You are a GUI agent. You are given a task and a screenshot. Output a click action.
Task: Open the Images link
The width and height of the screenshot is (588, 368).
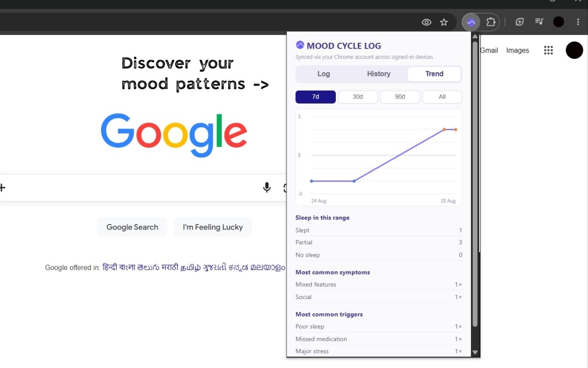518,51
